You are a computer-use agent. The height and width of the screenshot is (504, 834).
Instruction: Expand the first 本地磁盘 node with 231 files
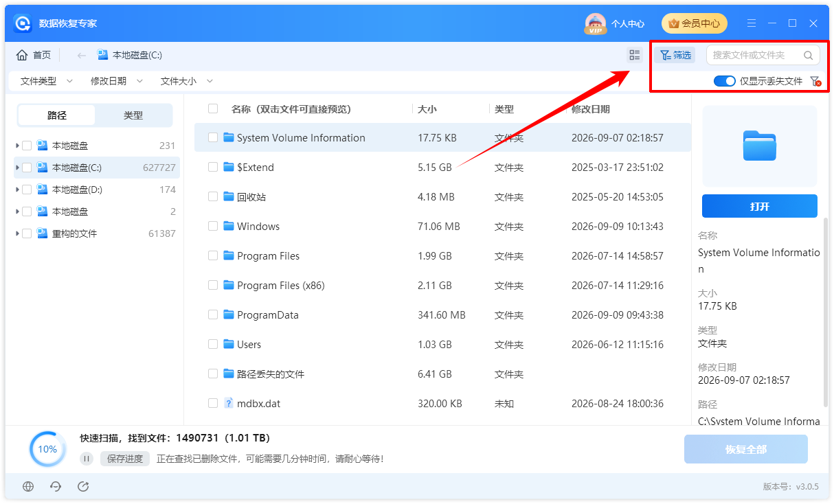click(16, 146)
